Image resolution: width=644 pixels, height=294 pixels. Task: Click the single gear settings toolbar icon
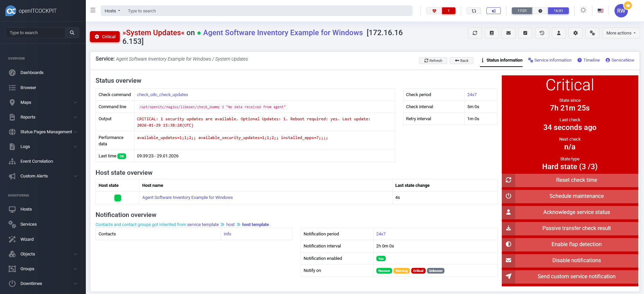[x=575, y=33]
